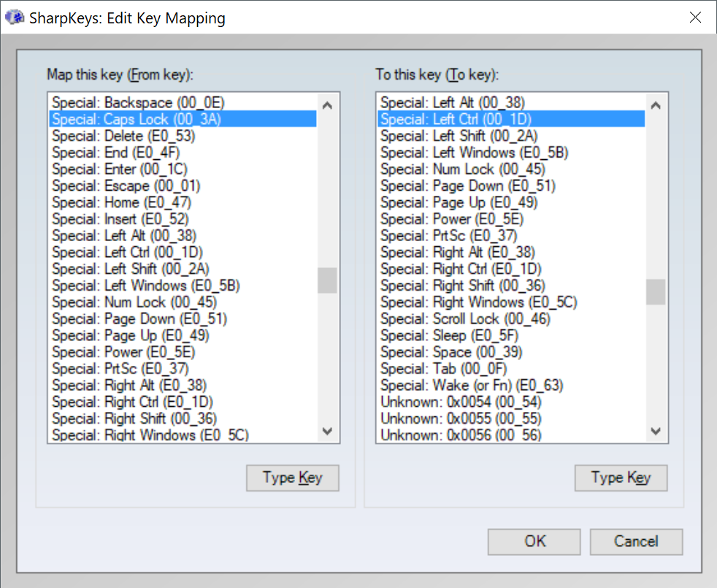
Task: Close the Edit Key Mapping dialog
Action: pyautogui.click(x=695, y=18)
